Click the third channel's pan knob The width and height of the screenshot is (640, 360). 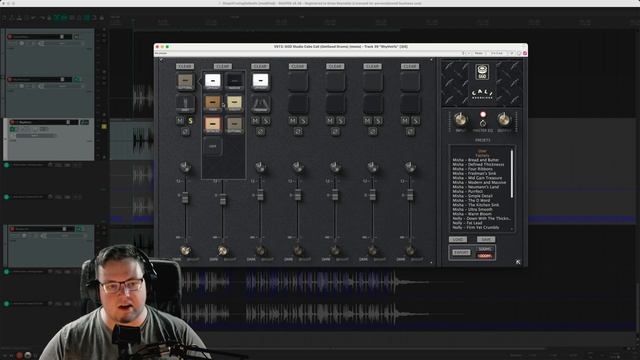tap(260, 167)
